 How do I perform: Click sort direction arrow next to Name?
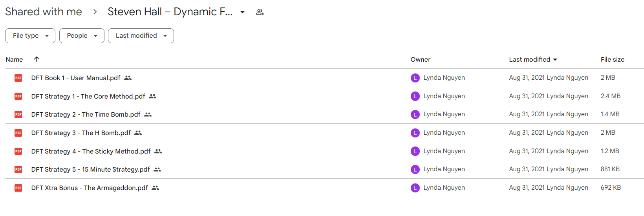point(37,59)
